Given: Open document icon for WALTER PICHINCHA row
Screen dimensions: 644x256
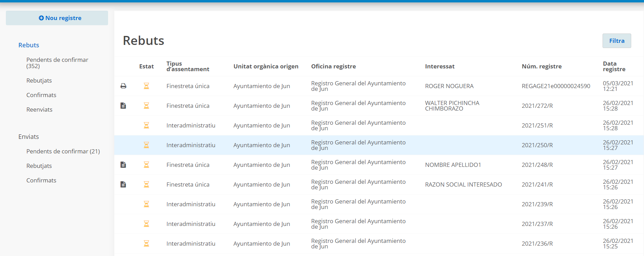Looking at the screenshot, I should (123, 106).
